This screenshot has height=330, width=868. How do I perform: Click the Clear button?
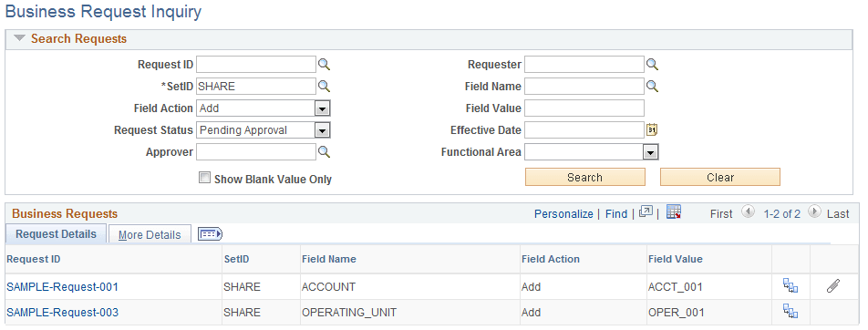720,177
